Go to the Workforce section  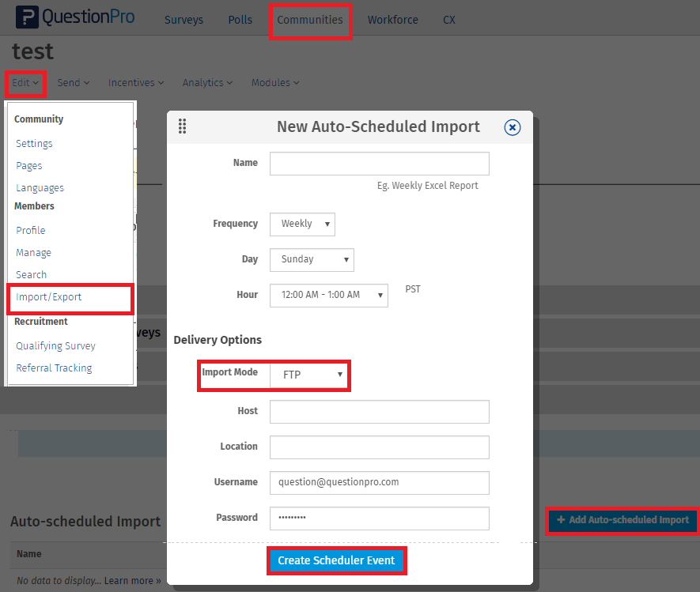tap(392, 20)
